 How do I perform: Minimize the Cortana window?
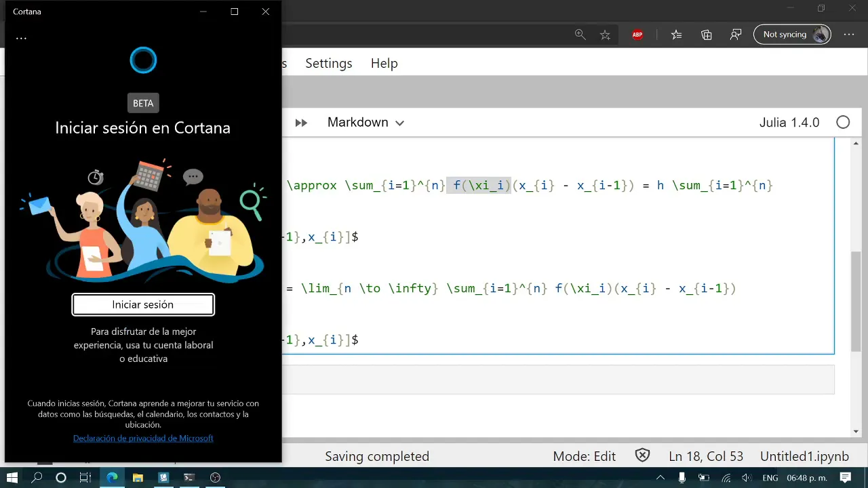(203, 12)
